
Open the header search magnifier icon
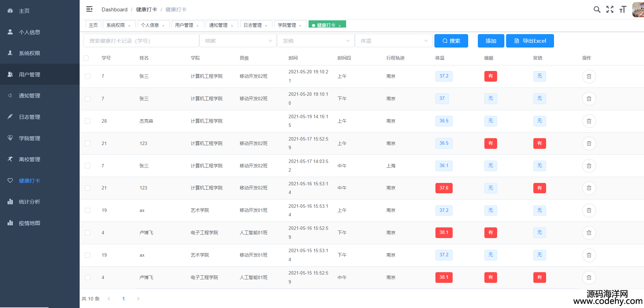click(597, 10)
